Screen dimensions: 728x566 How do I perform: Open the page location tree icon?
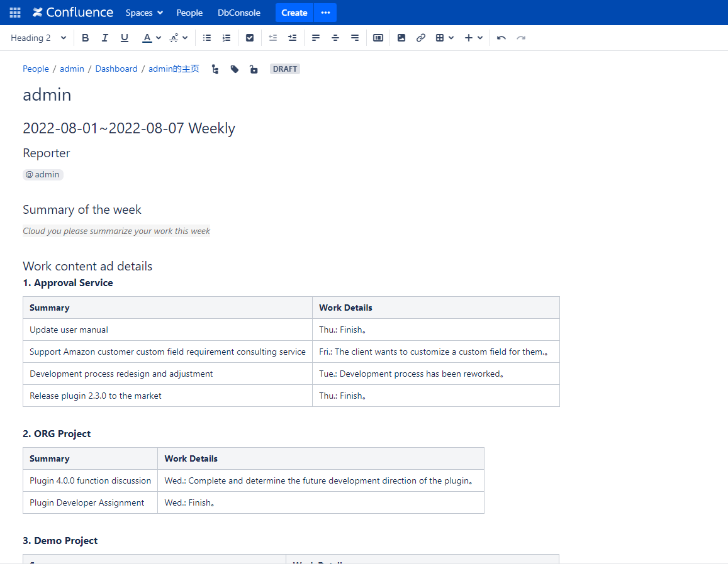coord(215,69)
